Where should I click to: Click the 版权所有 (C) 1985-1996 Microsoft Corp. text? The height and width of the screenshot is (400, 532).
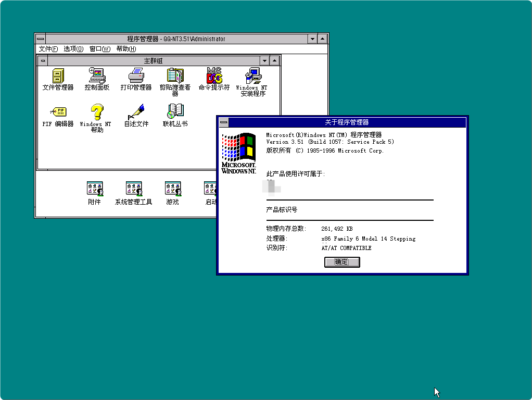325,151
